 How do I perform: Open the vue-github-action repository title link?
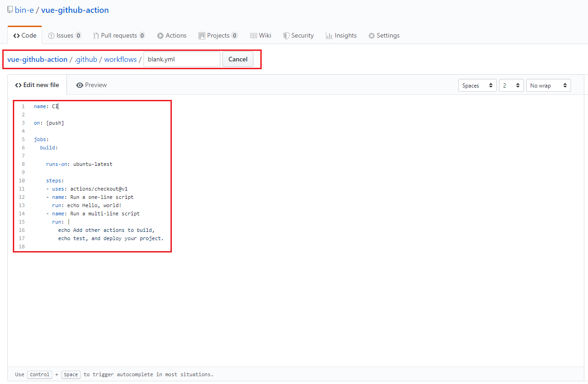click(x=75, y=10)
